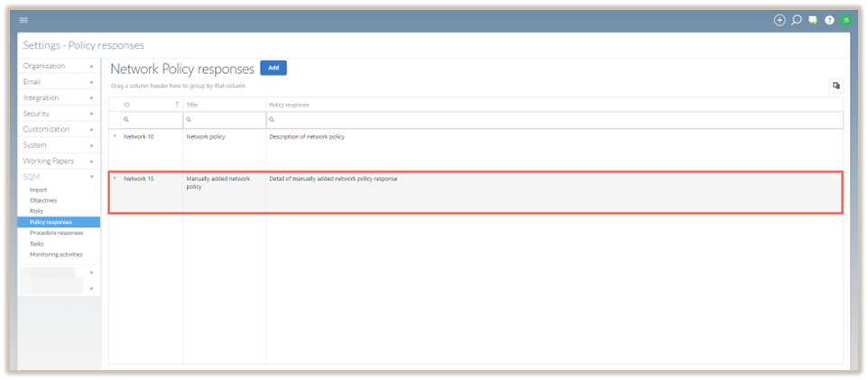Expand the Network 10 row
Image resolution: width=868 pixels, height=380 pixels.
pyautogui.click(x=115, y=136)
